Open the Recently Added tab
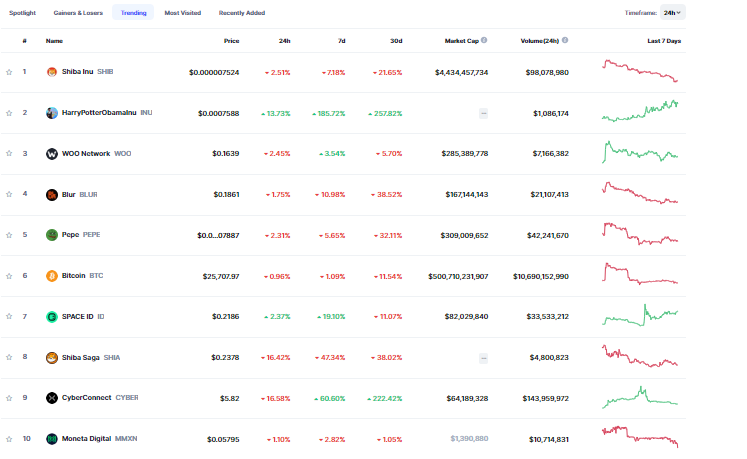 coord(242,13)
